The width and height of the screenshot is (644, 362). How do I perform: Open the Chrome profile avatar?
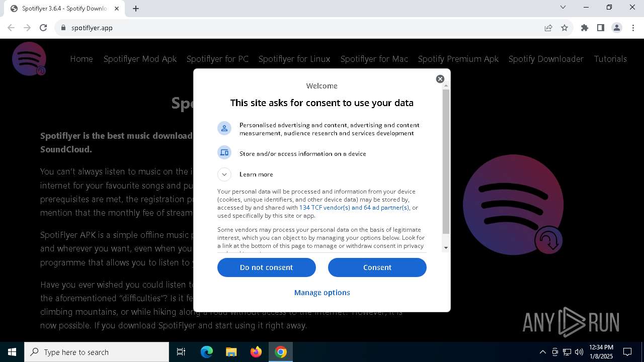pyautogui.click(x=617, y=28)
